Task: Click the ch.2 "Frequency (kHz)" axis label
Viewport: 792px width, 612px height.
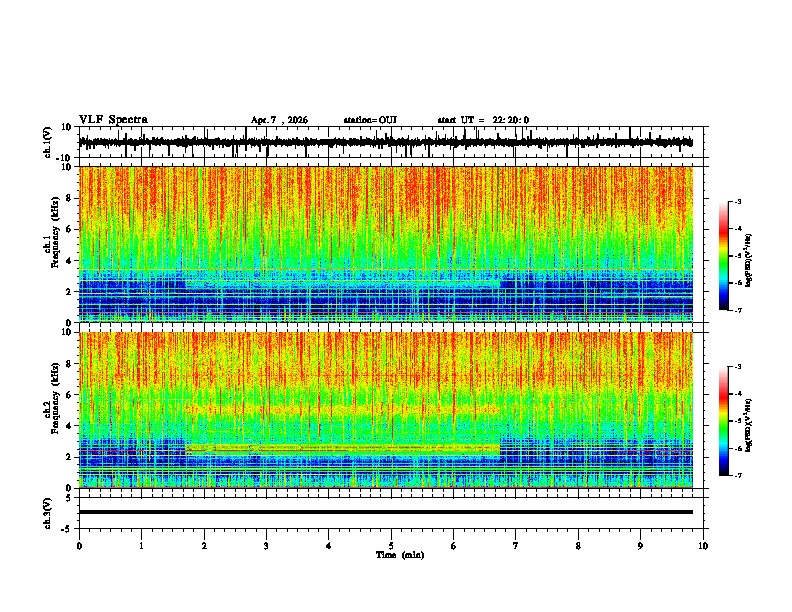Action: [x=55, y=397]
